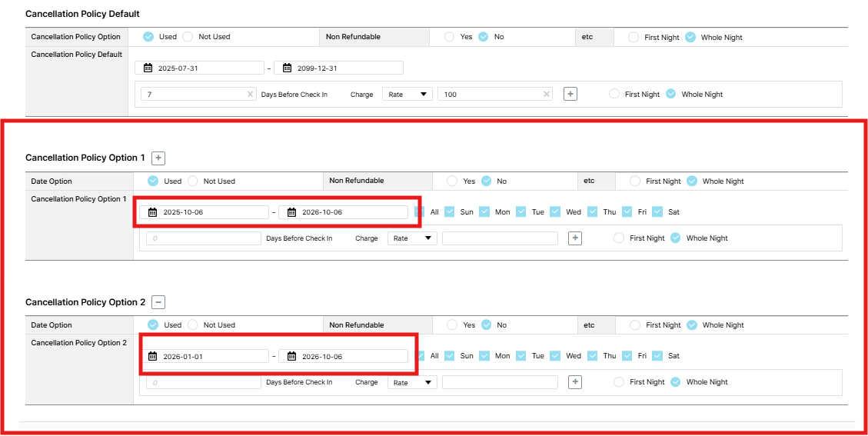This screenshot has width=868, height=436.
Task: Open calendar for Option 1 start date 2025-10-06
Action: (153, 212)
